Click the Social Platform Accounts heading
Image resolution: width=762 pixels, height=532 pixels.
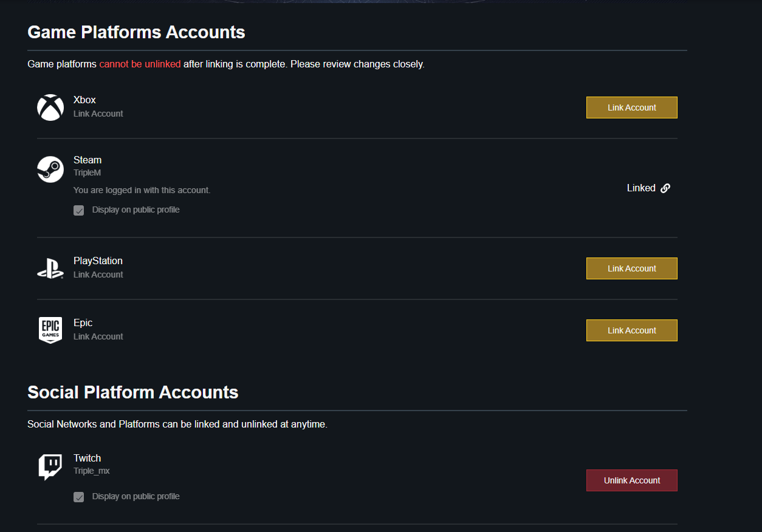pyautogui.click(x=133, y=392)
